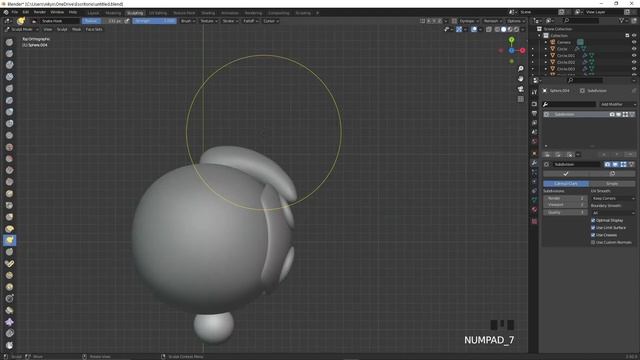Click the red X axis gizmo
The height and width of the screenshot is (360, 640).
[522, 51]
